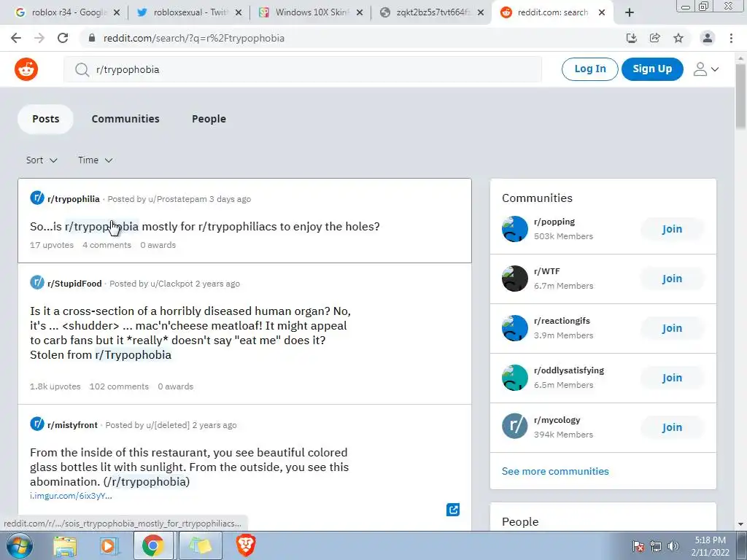Join r/WTF community
The image size is (747, 560).
tap(672, 279)
